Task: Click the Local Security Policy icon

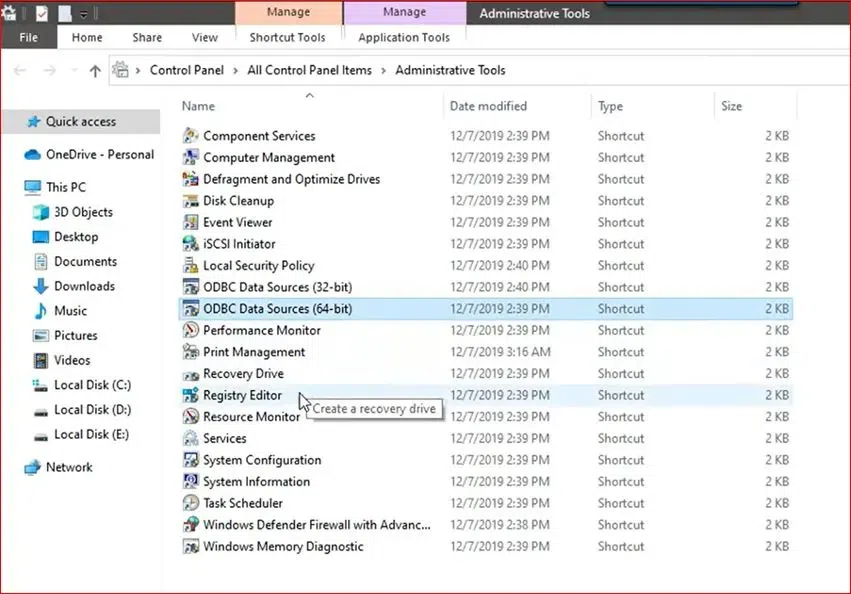Action: pyautogui.click(x=190, y=266)
